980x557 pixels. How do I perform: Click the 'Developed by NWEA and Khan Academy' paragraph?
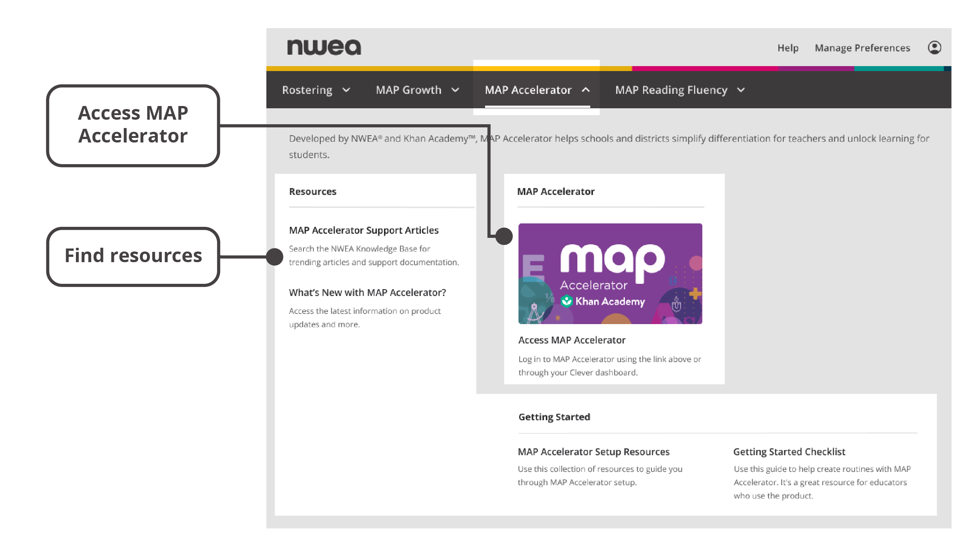609,147
